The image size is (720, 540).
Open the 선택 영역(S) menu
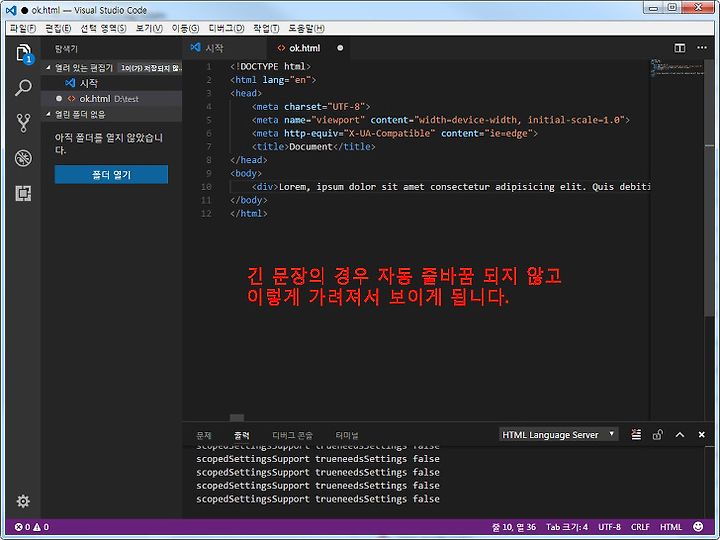[x=103, y=28]
